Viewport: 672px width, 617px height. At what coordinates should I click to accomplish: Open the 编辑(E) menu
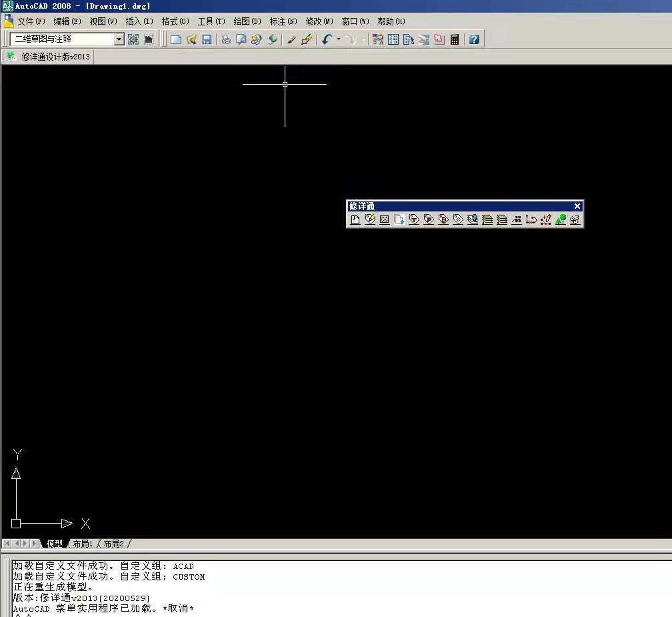click(67, 21)
